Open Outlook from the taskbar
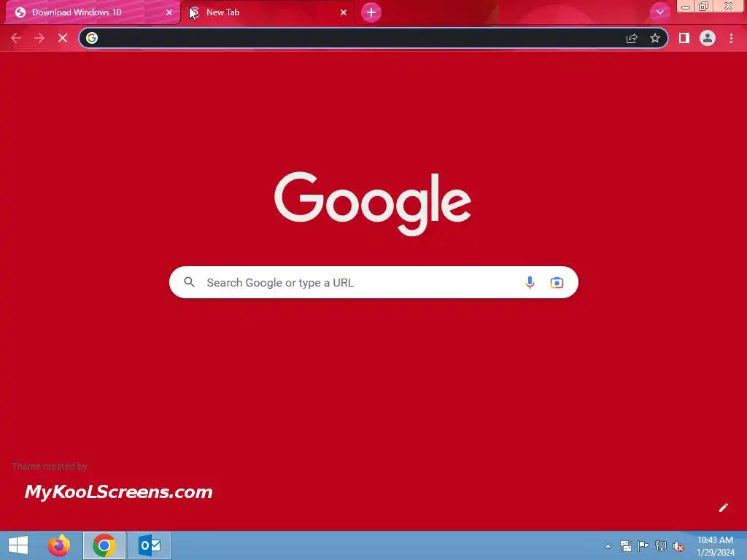Image resolution: width=747 pixels, height=560 pixels. (150, 545)
